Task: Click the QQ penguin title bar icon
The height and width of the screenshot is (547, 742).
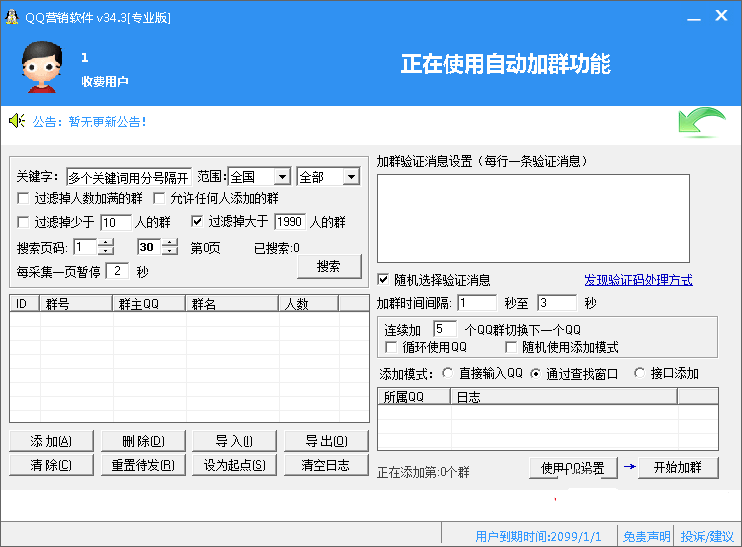Action: 12,17
